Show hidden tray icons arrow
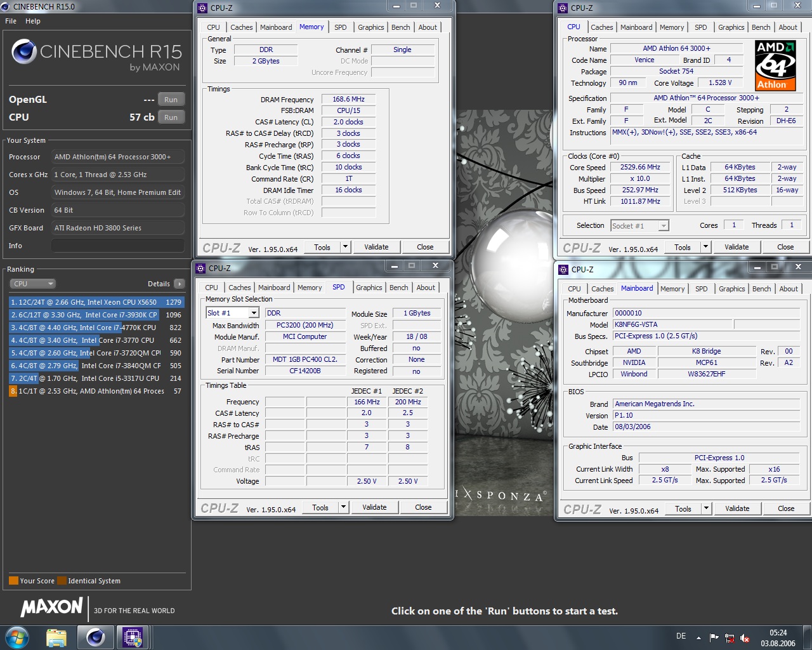812x650 pixels. tap(698, 637)
